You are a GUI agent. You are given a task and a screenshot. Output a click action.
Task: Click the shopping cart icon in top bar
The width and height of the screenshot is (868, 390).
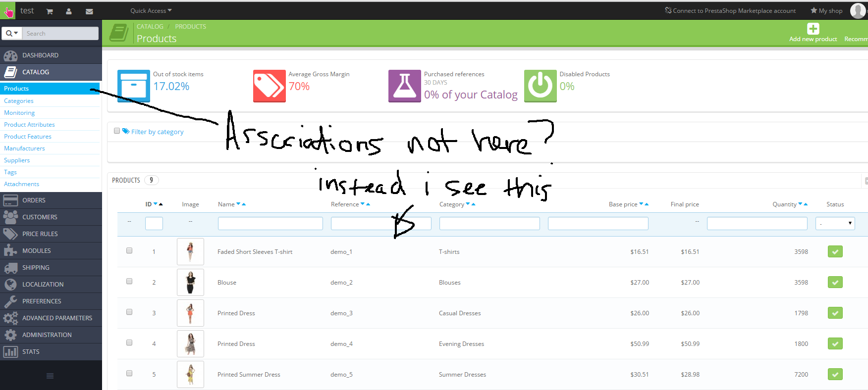click(50, 11)
